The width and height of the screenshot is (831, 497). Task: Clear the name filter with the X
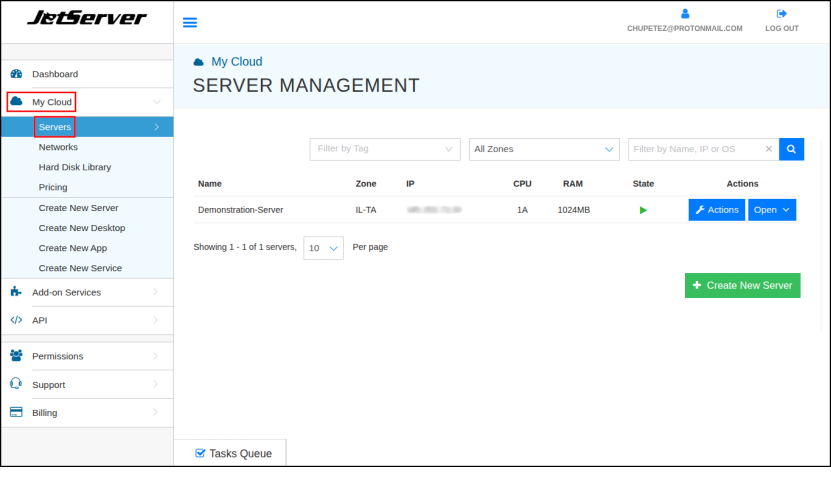(768, 149)
